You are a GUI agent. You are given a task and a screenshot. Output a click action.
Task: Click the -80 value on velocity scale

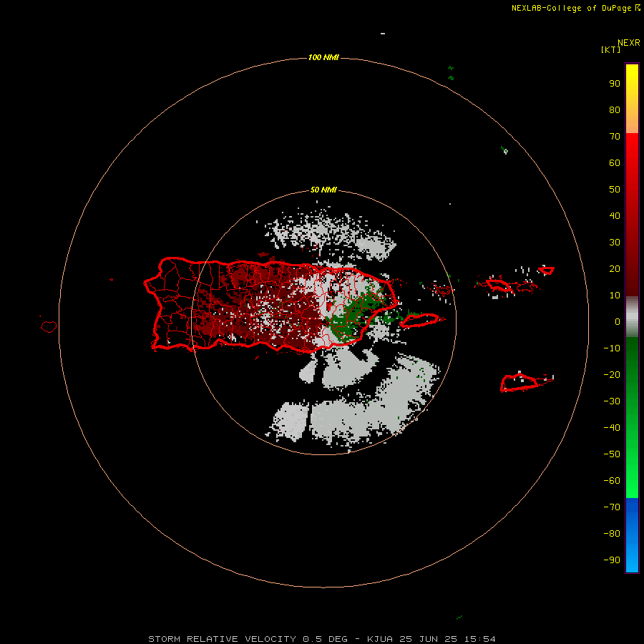pyautogui.click(x=612, y=534)
